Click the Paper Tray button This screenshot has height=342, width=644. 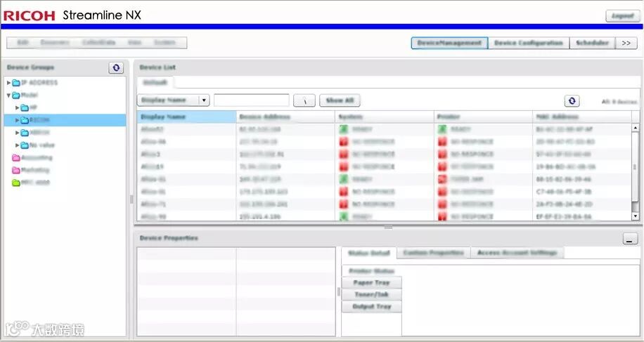click(x=372, y=282)
